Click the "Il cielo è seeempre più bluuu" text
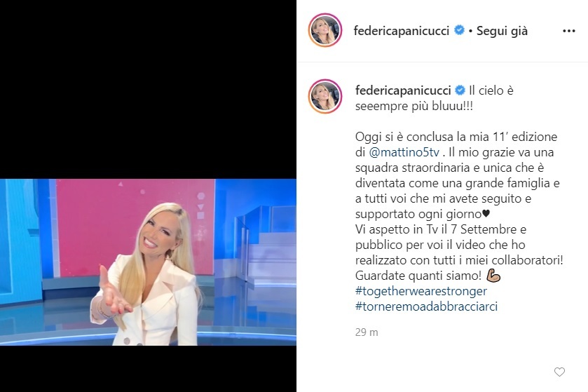This screenshot has height=392, width=588. (435, 98)
